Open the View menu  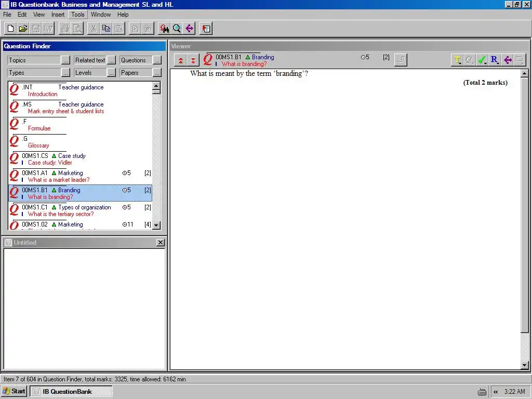[x=38, y=15]
